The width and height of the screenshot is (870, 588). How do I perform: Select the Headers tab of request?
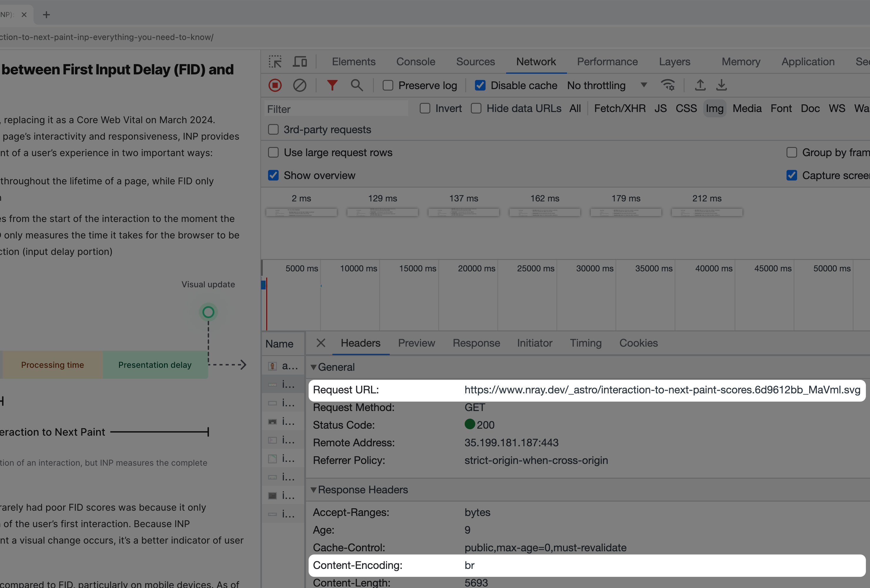[361, 343]
